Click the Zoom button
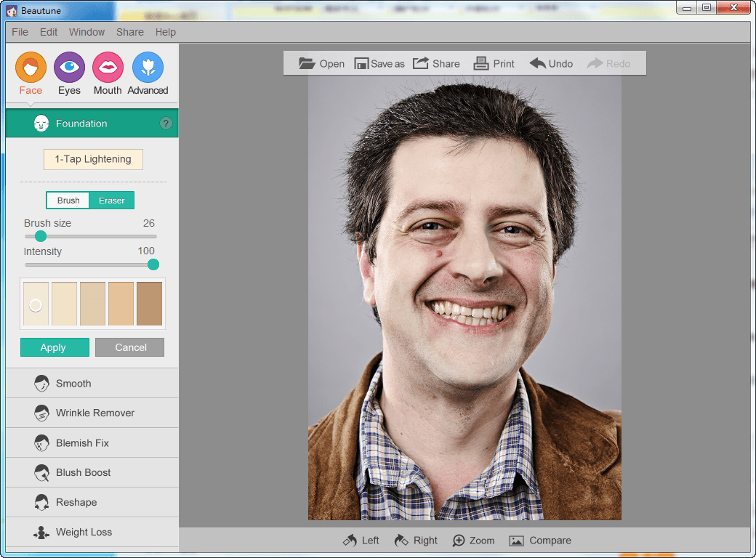Image resolution: width=756 pixels, height=558 pixels. point(473,541)
